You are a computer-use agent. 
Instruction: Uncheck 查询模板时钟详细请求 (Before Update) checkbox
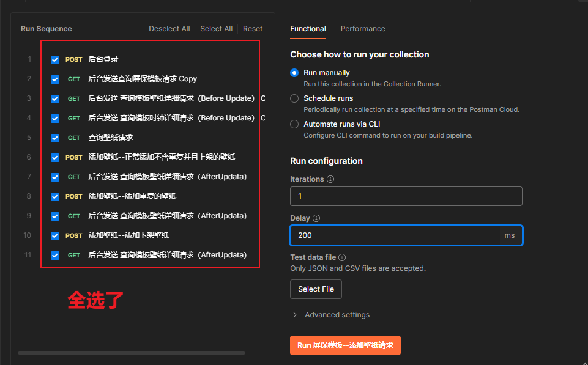click(x=55, y=119)
